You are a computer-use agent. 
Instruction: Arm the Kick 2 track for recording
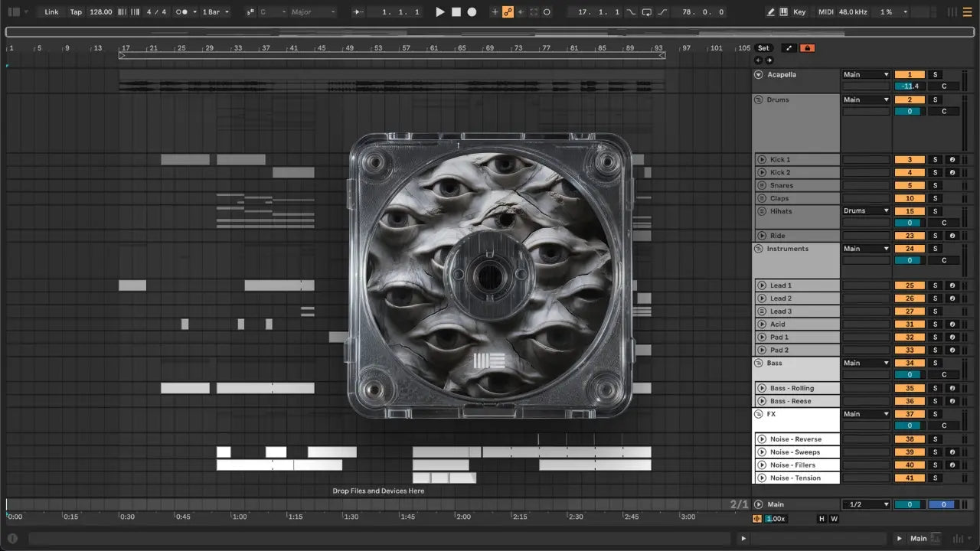click(x=952, y=173)
